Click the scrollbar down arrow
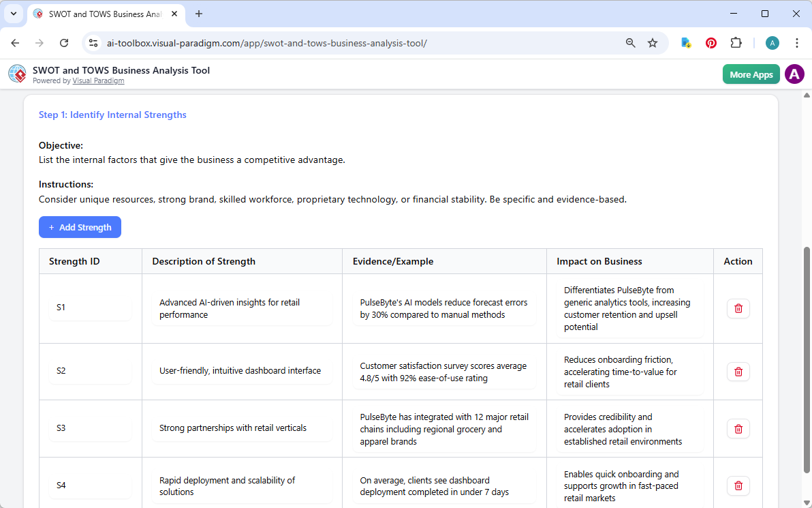Screen dimensions: 812x508 coord(807,503)
